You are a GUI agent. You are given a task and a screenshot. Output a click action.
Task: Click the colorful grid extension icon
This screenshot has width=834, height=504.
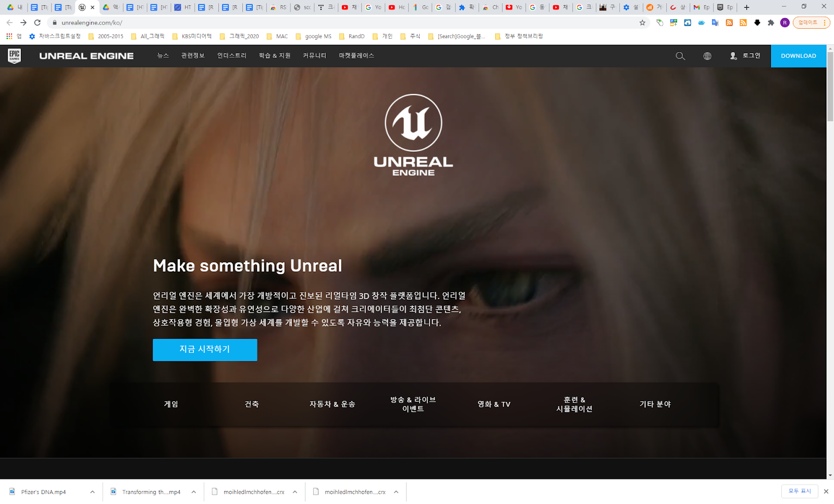(673, 22)
